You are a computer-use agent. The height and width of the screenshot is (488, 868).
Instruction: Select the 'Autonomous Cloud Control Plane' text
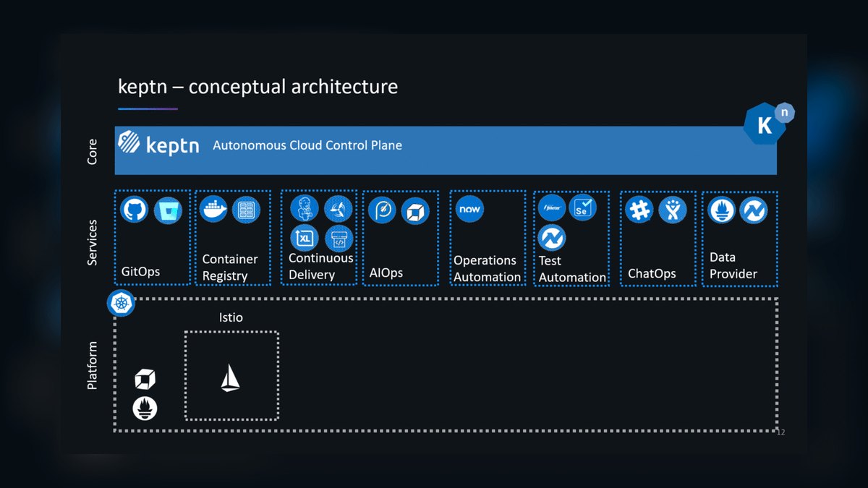(307, 145)
